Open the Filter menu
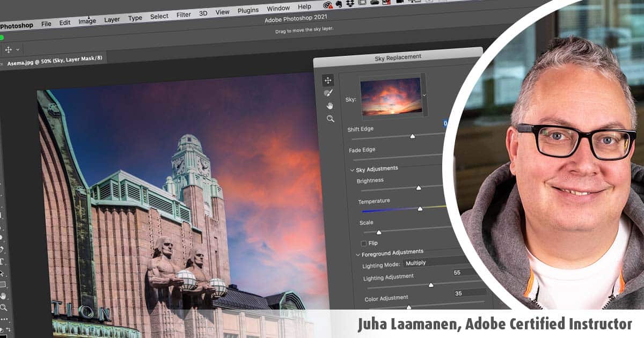Image resolution: width=644 pixels, height=338 pixels. tap(184, 15)
